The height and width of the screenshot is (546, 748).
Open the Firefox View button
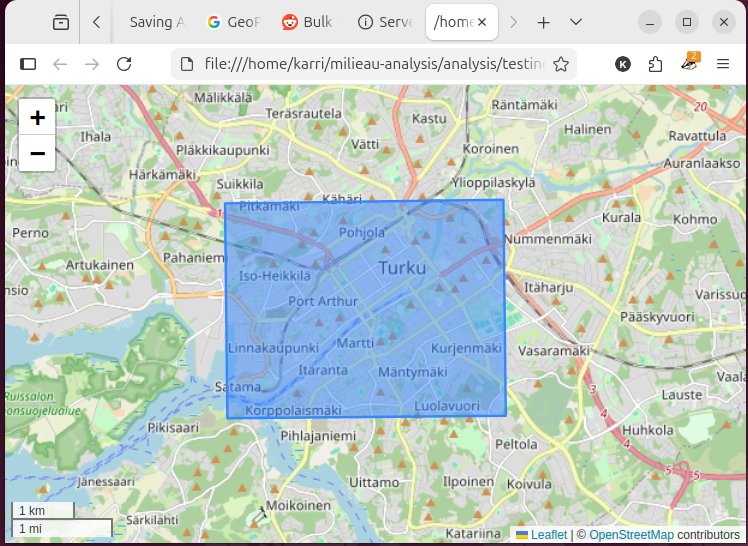point(61,22)
